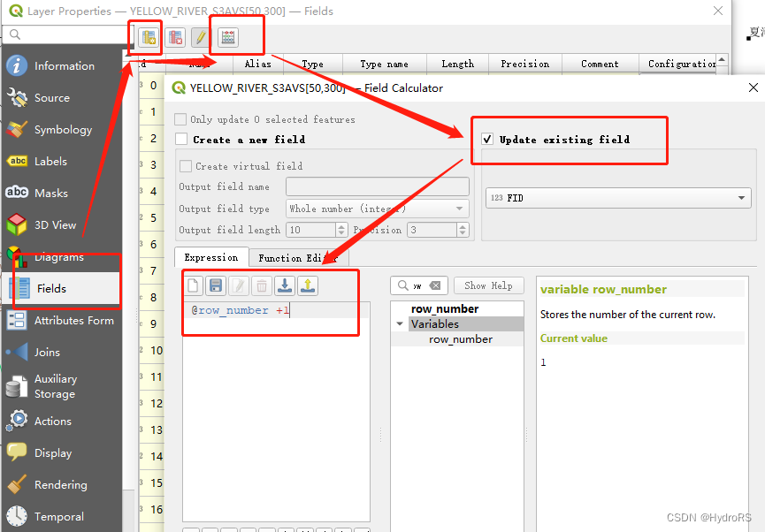This screenshot has height=532, width=765.
Task: Check Create a new field
Action: coord(181,140)
